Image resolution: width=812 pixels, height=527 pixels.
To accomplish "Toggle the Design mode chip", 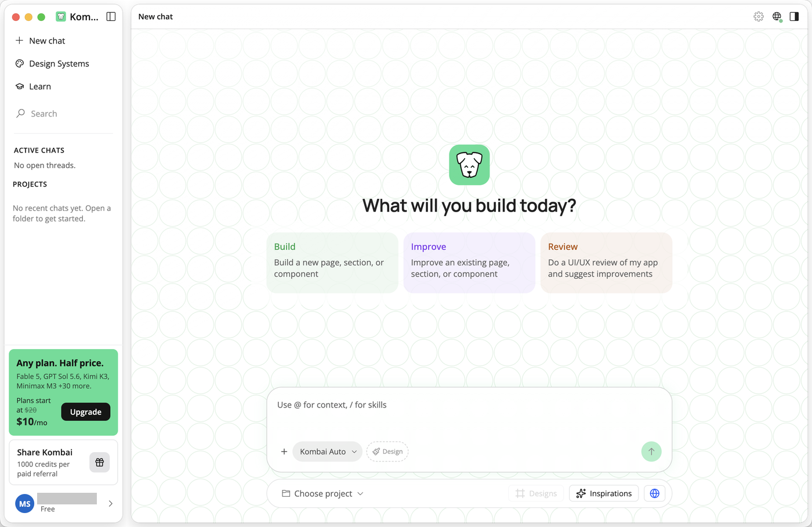I will [x=387, y=452].
